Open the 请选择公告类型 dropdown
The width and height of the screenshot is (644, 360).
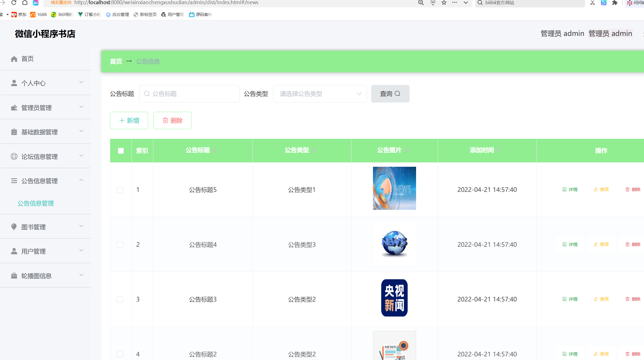coord(320,94)
